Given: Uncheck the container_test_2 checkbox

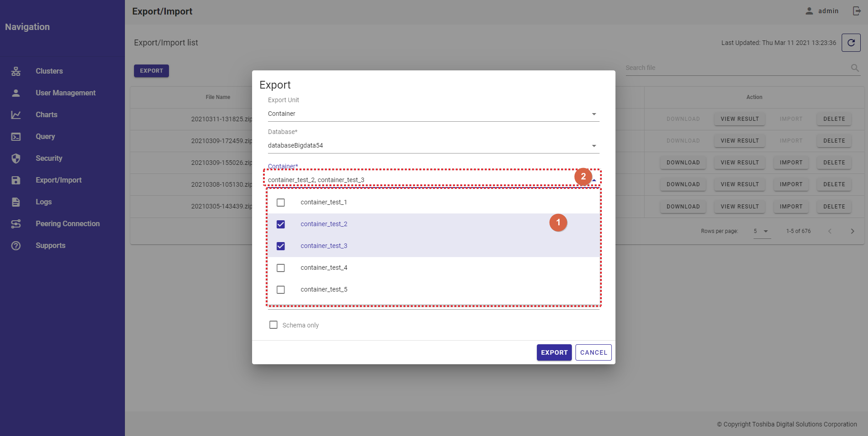Looking at the screenshot, I should [x=281, y=224].
